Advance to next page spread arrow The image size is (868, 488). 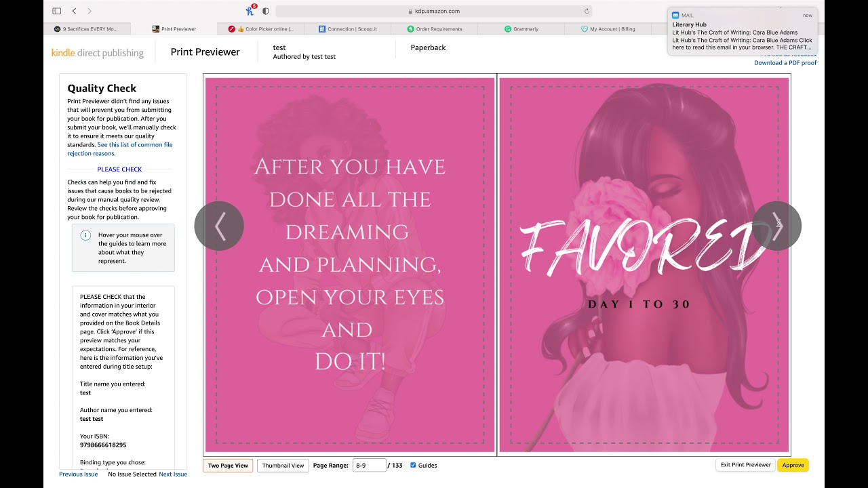coord(777,226)
